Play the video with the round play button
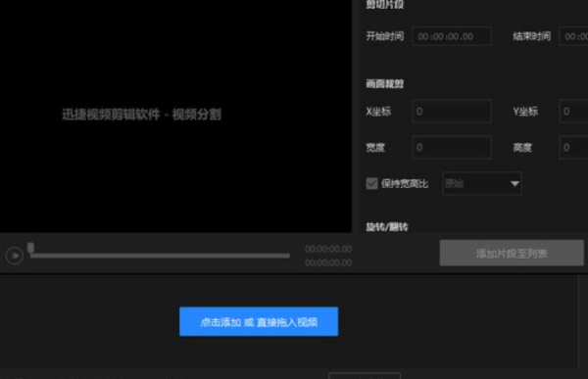Screen dimensions: 588x379 (15, 256)
